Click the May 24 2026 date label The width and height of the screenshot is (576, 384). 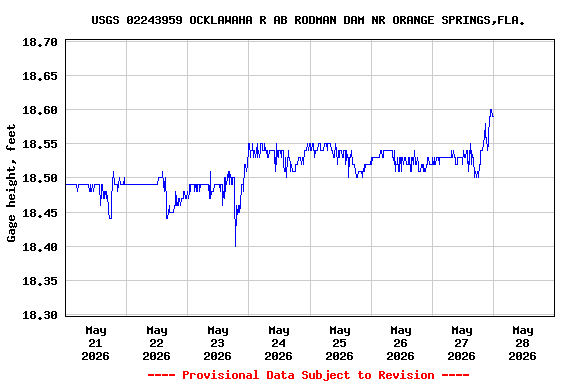(x=278, y=343)
